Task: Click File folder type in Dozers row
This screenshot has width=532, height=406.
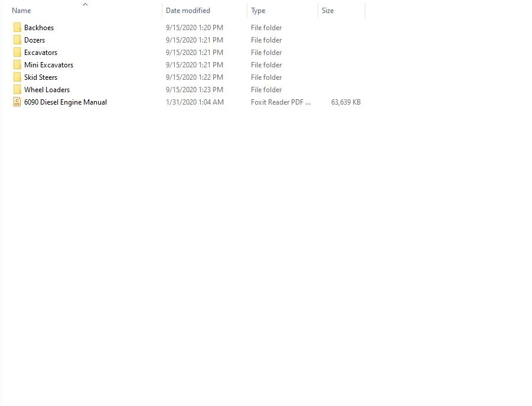Action: 266,40
